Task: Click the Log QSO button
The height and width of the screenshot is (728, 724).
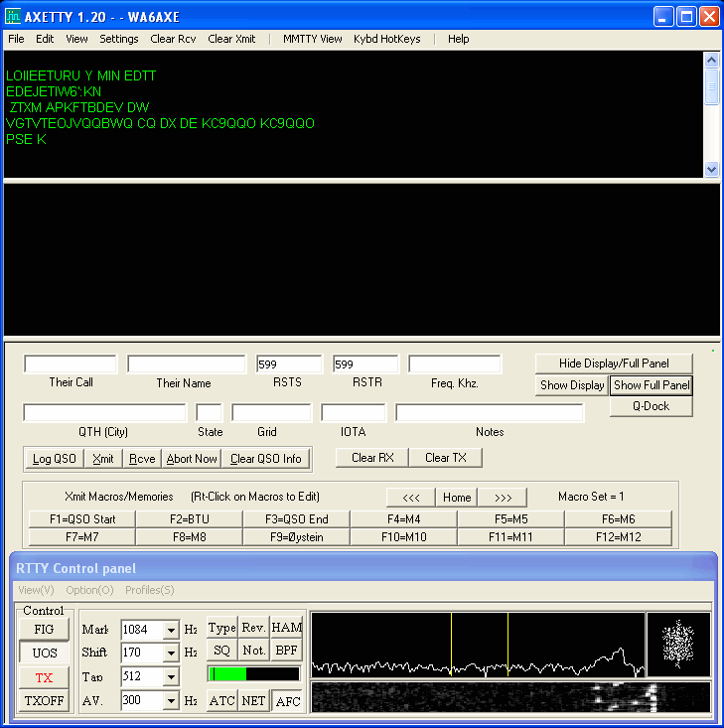Action: coord(55,458)
